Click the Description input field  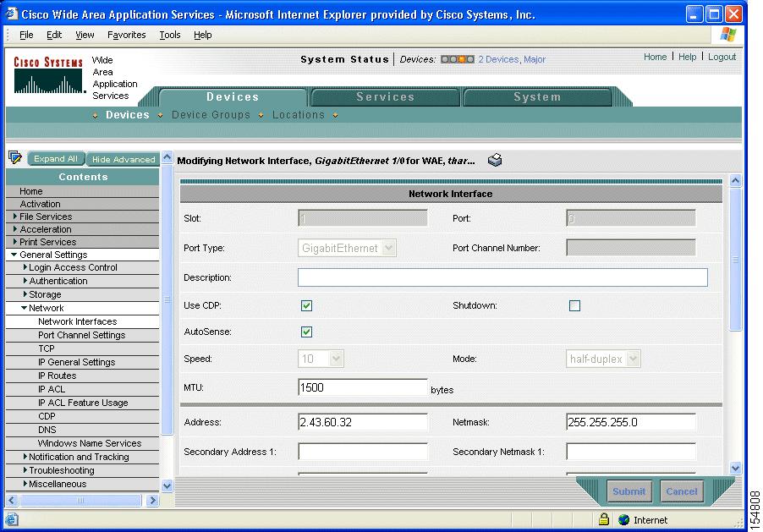tap(502, 277)
